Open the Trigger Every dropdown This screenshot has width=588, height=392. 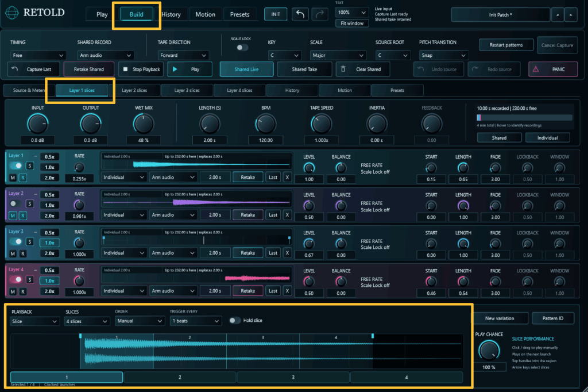[195, 321]
